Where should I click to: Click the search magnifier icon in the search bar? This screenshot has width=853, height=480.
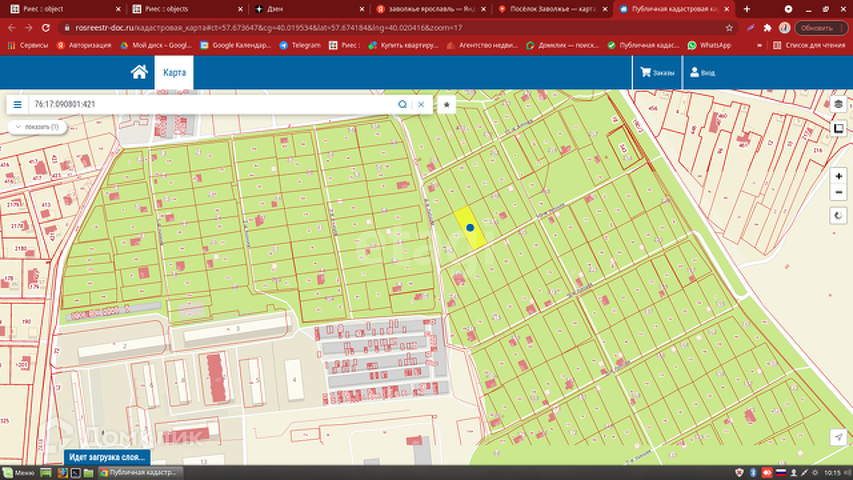(403, 104)
